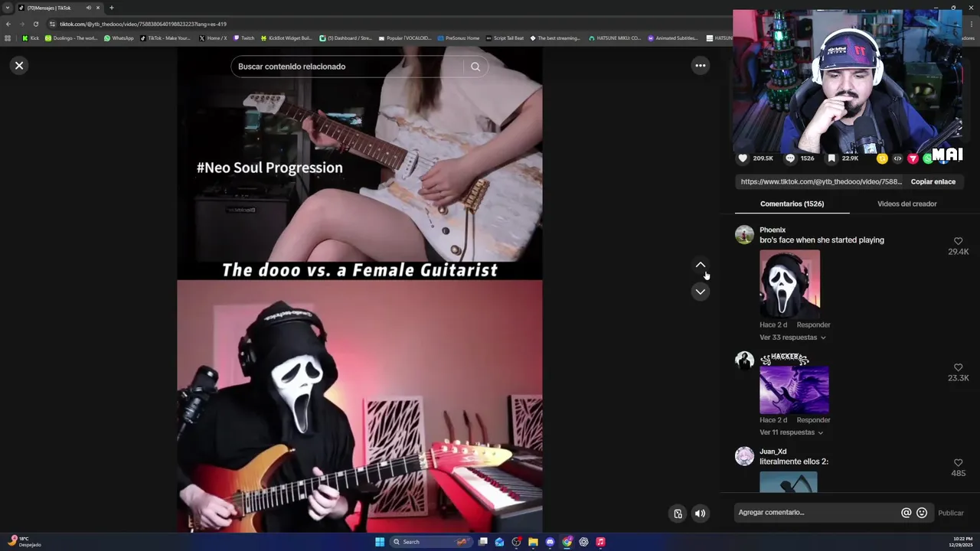Expand Ver 33 respuestas

[x=792, y=337]
